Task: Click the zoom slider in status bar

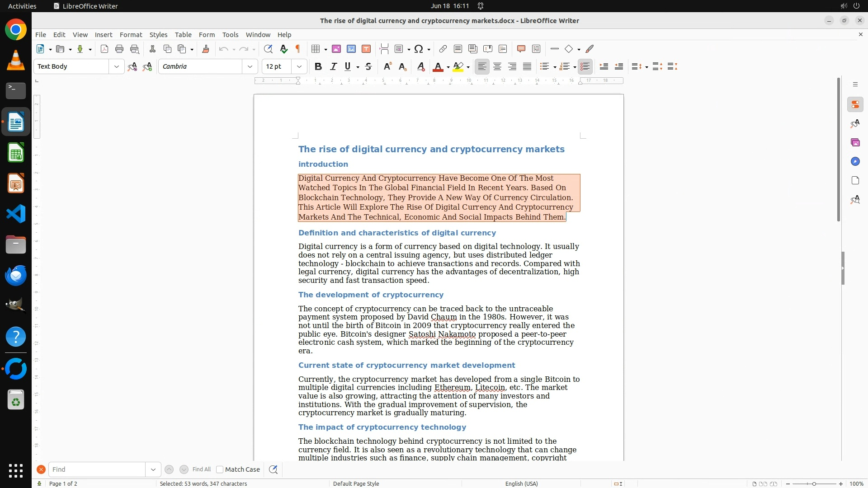Action: click(x=814, y=483)
